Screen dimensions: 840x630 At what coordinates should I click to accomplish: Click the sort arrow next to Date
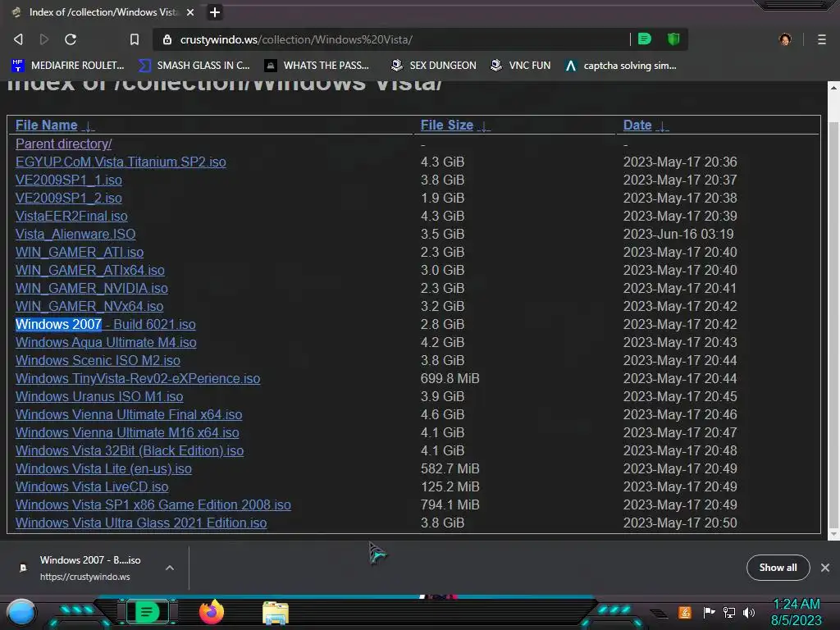coord(662,126)
